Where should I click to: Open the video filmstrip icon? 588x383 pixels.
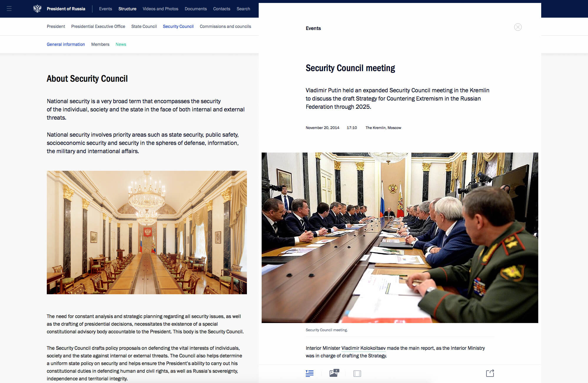tap(357, 373)
